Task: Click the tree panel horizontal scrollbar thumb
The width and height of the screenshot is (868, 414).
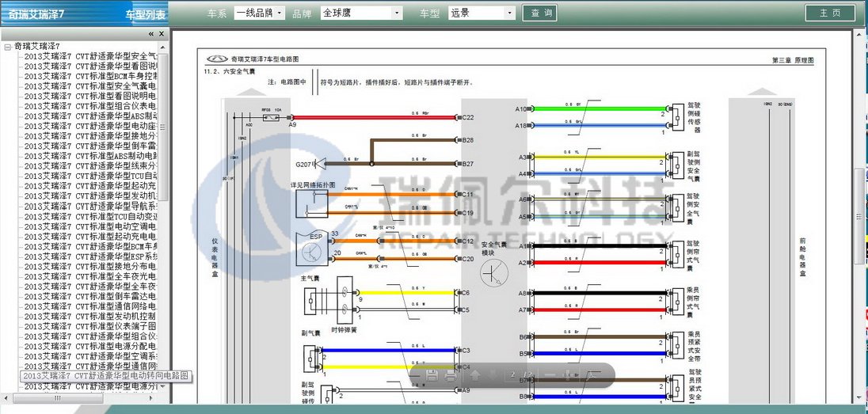Action: [58, 397]
